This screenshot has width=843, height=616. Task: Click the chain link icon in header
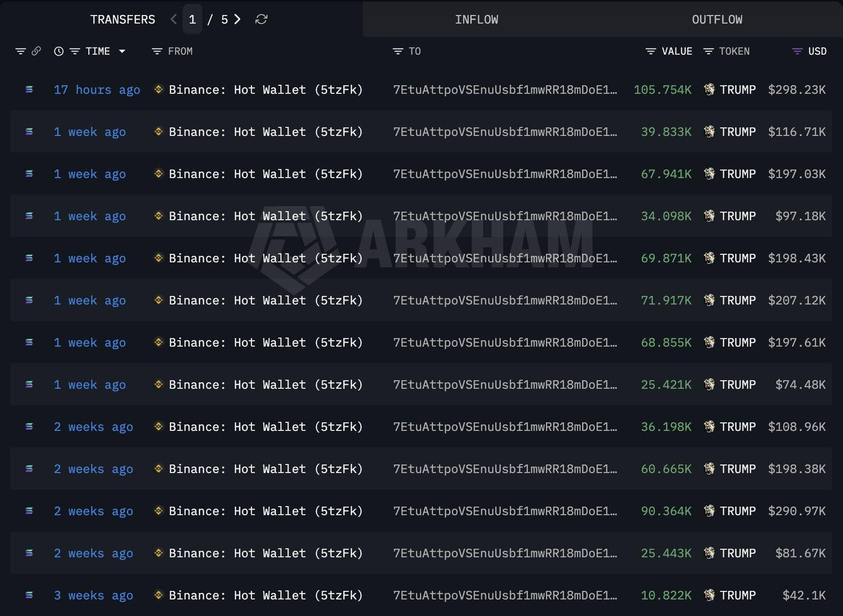[36, 51]
